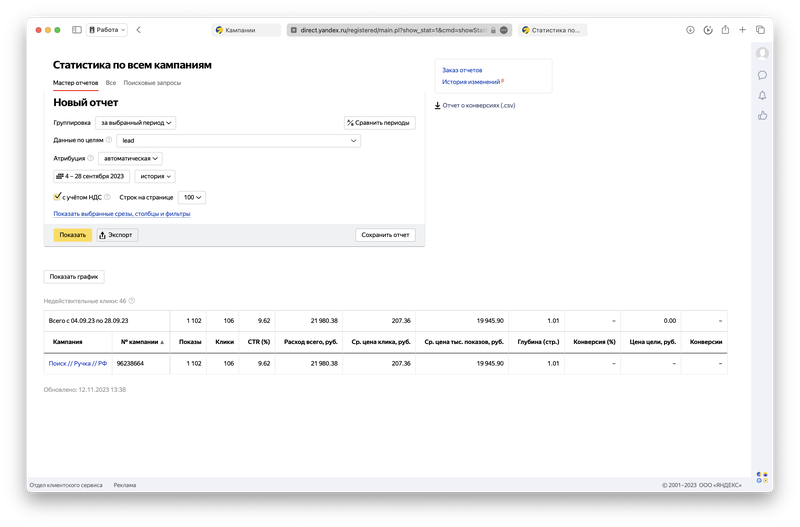Viewport: 800px width, 527px height.
Task: Click help icon next to Атрибуция
Action: (x=90, y=158)
